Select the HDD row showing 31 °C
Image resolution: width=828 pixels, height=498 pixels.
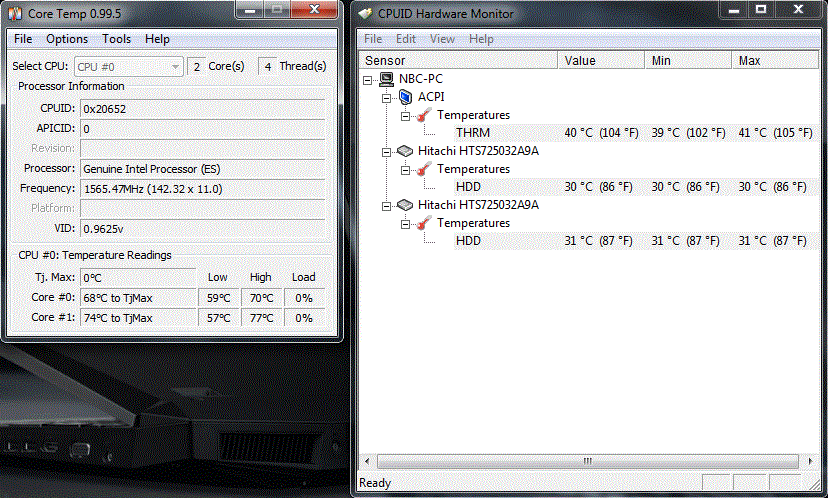point(636,240)
